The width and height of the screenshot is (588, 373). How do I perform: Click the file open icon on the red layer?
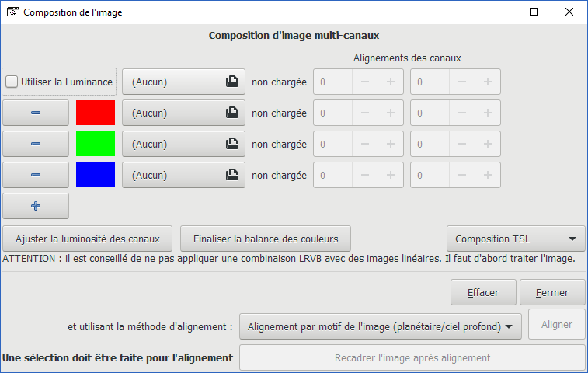coord(231,113)
